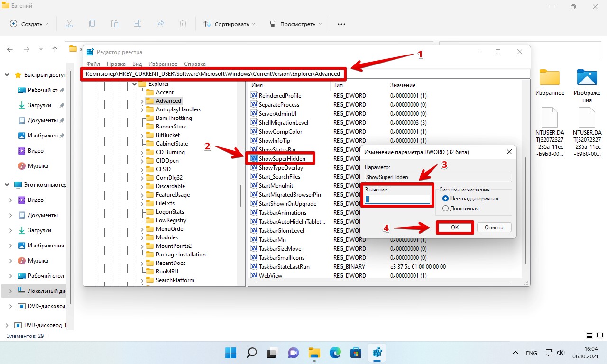
Task: Click Отмена in the DWORD dialog
Action: [494, 227]
